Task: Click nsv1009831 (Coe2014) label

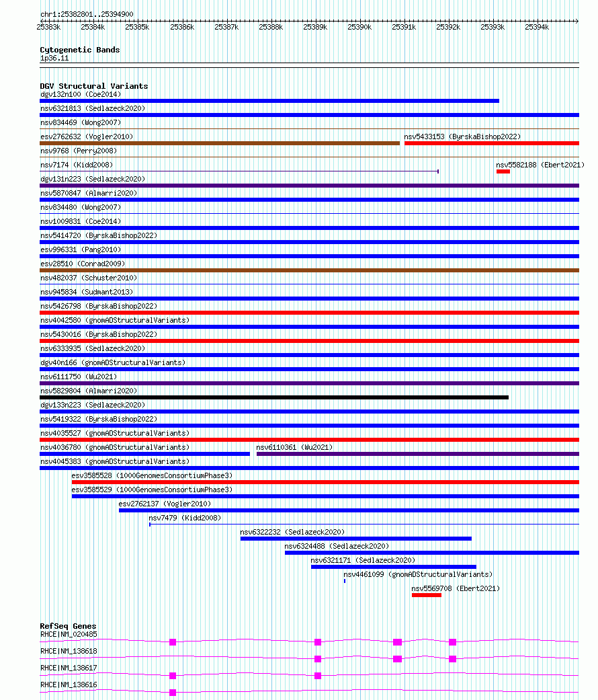Action: pyautogui.click(x=80, y=221)
